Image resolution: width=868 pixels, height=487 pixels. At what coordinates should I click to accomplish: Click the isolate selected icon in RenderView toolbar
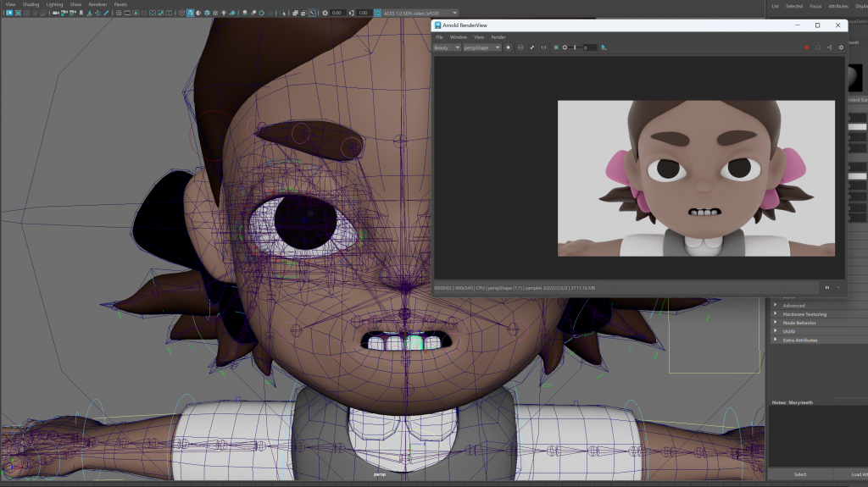[556, 47]
